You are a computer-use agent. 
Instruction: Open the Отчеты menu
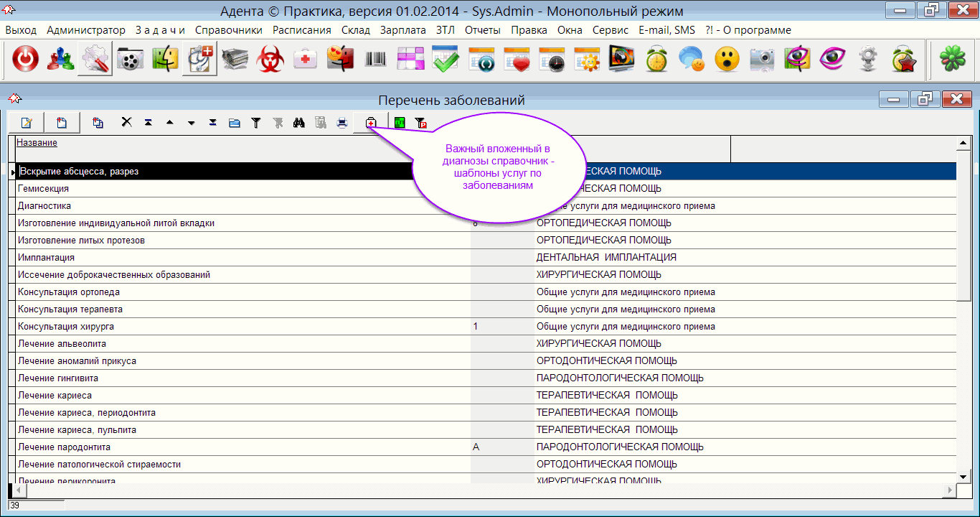483,30
